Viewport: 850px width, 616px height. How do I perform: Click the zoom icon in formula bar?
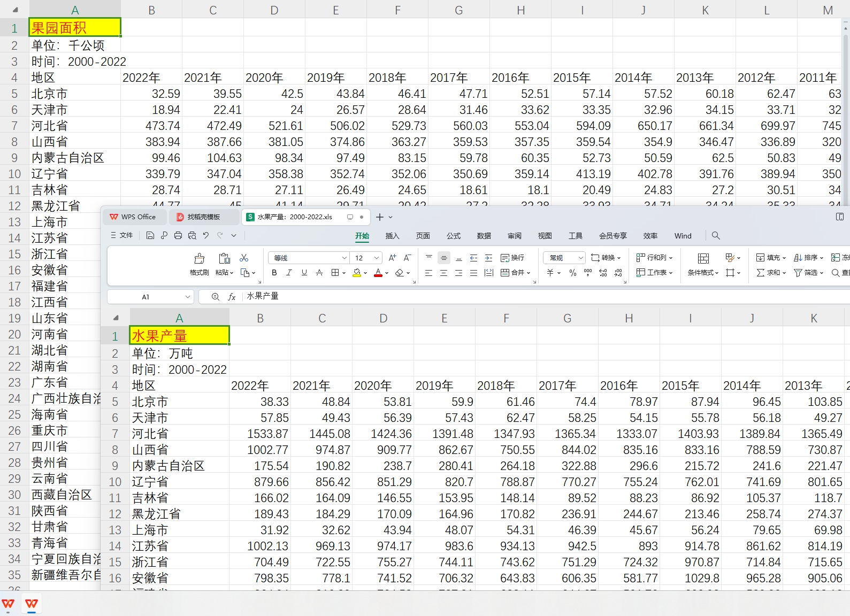[x=216, y=297]
